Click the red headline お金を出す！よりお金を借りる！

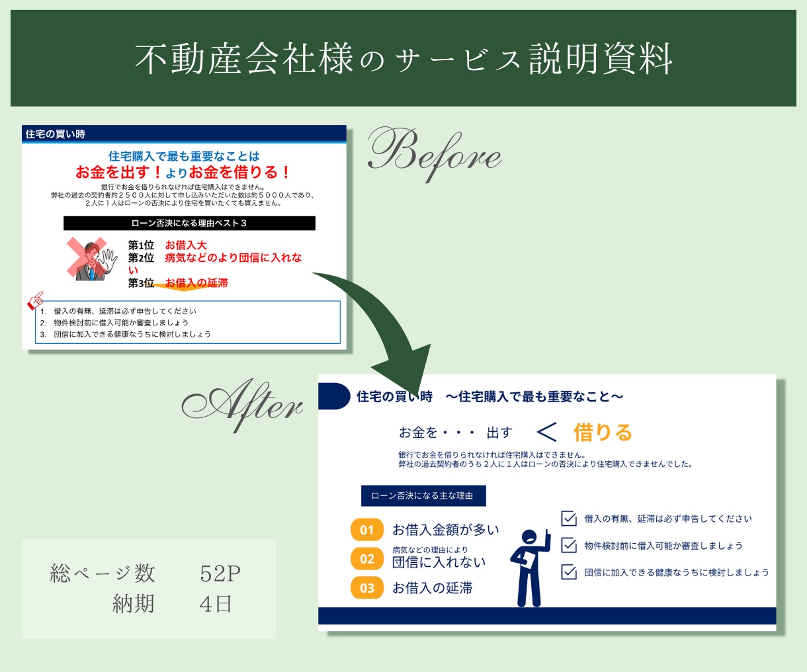point(183,173)
